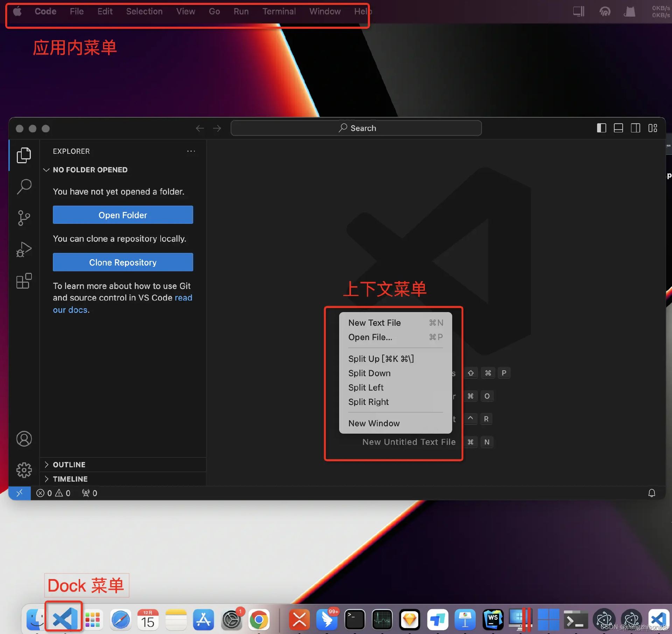Click the Run and Debug icon in sidebar
The width and height of the screenshot is (672, 634).
(x=24, y=250)
